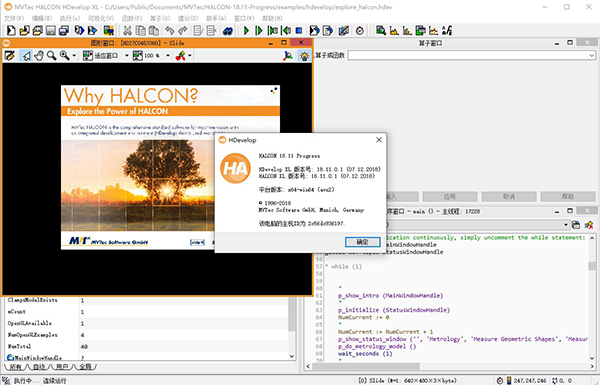Screen dimensions: 600x385
Task: Click the Line Profile toolbar icon
Action: (x=433, y=30)
